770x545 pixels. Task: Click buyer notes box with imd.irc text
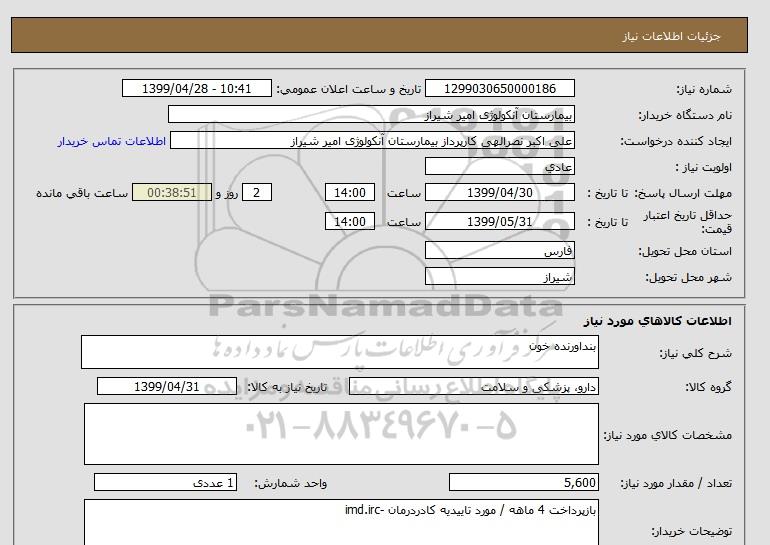(x=341, y=522)
